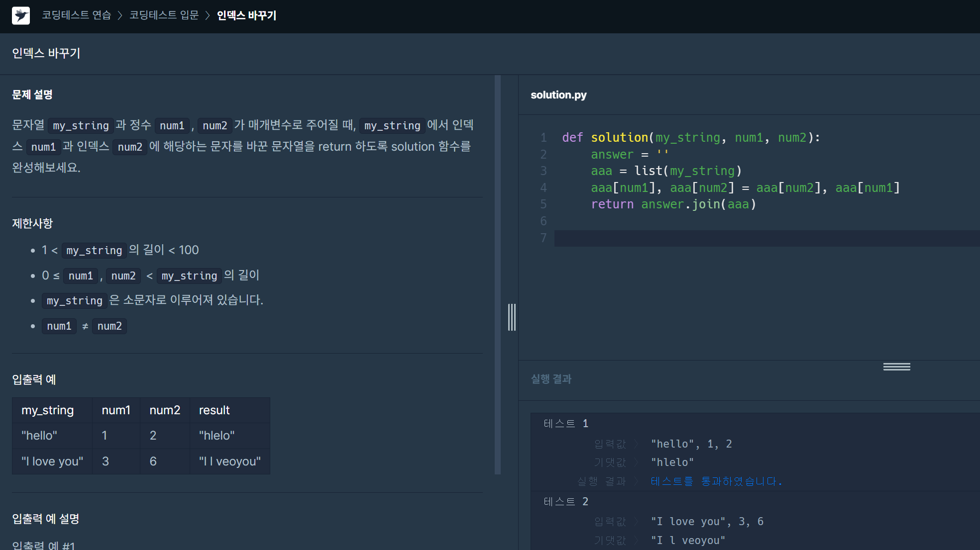Click the problem description scrollbar
980x550 pixels.
(x=498, y=275)
